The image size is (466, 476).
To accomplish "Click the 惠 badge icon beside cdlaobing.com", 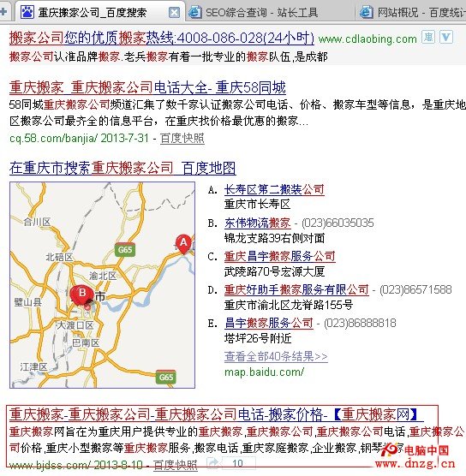I will [x=428, y=38].
